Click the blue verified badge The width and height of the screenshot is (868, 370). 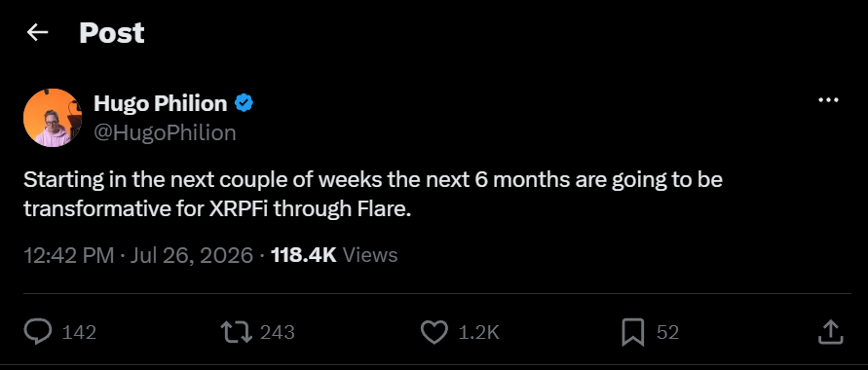coord(245,103)
